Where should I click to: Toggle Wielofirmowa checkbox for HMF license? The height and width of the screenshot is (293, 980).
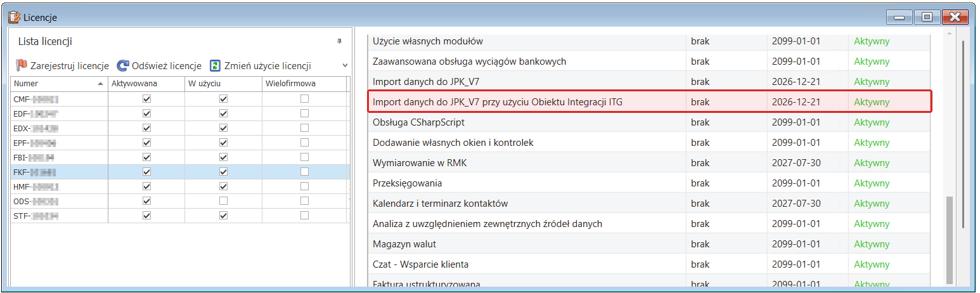305,186
